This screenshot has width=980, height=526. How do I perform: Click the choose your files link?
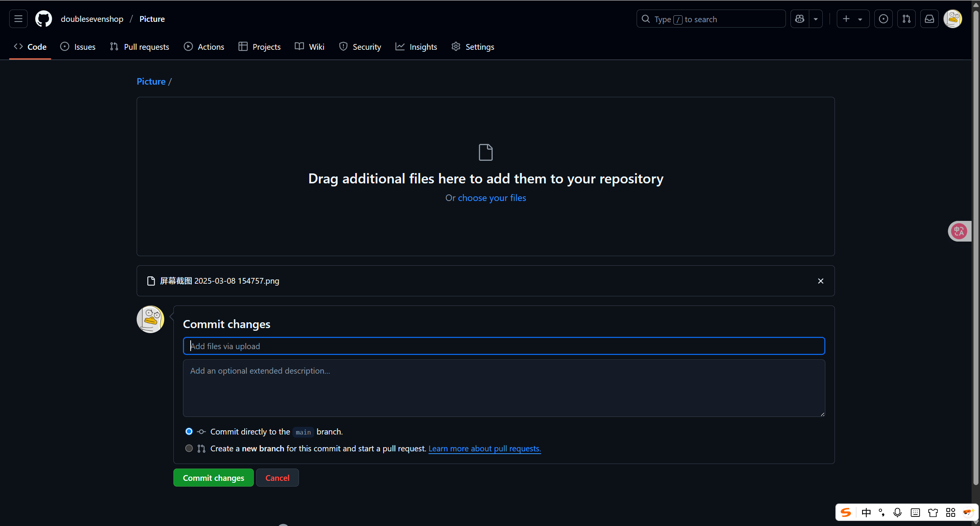point(492,198)
